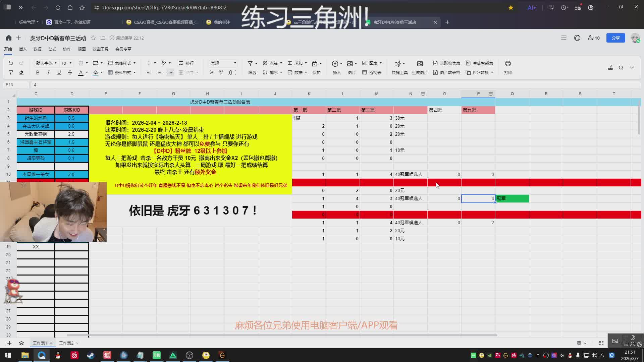Image resolution: width=644 pixels, height=362 pixels.
Task: Click the percent format icon
Action: point(211,72)
